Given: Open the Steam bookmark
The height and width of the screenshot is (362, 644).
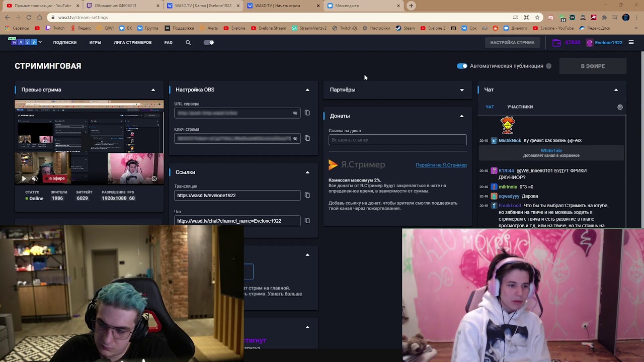Looking at the screenshot, I should click(x=406, y=28).
